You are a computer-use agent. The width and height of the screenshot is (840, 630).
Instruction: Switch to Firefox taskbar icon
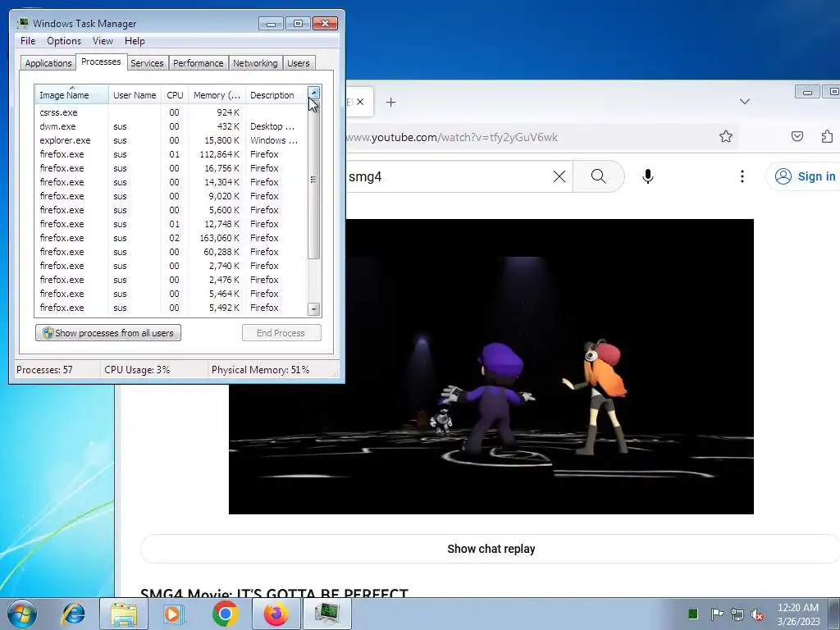276,614
